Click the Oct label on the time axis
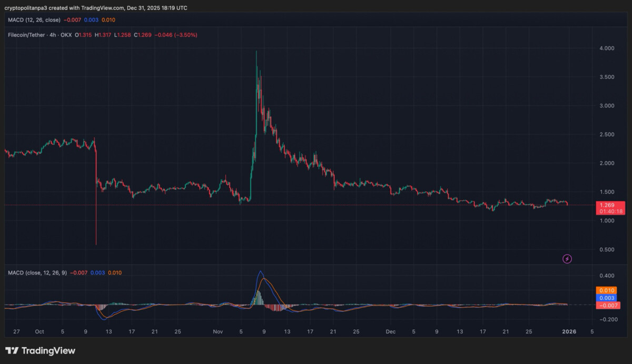 [x=39, y=332]
